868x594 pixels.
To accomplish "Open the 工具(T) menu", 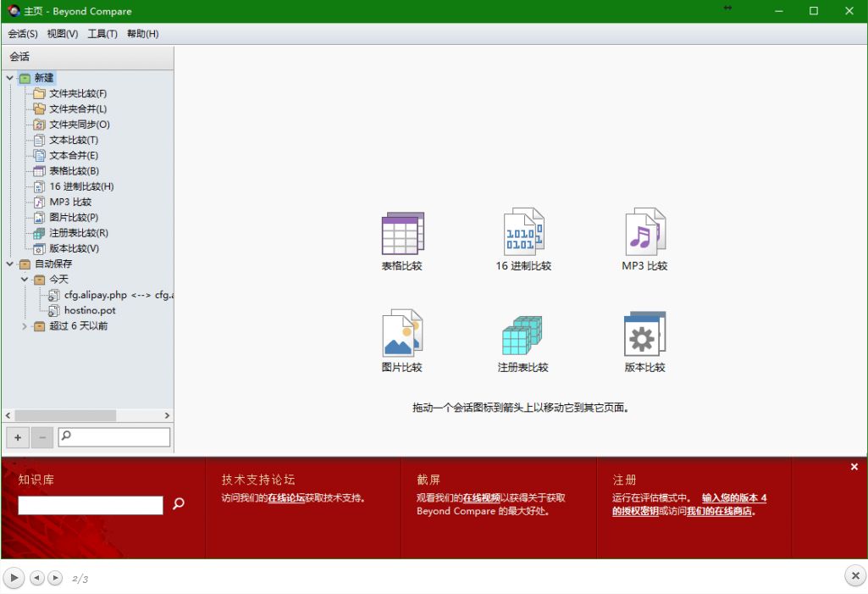I will point(102,34).
